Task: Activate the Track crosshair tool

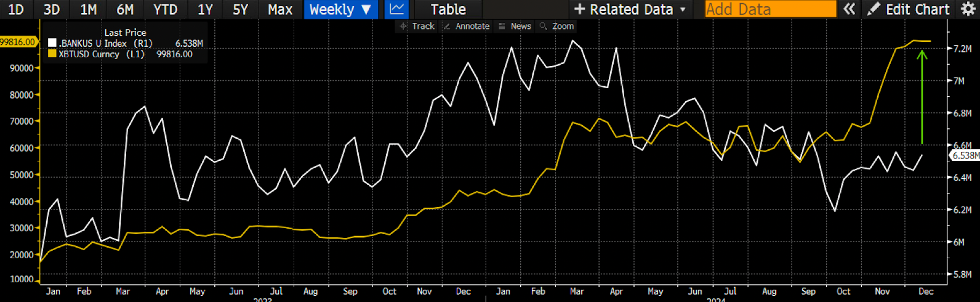Action: (417, 26)
